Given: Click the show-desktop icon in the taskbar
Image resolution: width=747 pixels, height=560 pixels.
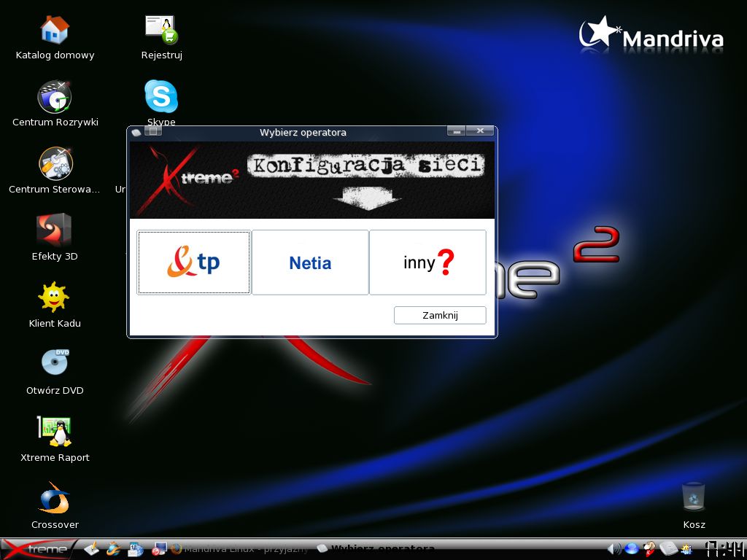Looking at the screenshot, I should 91,549.
